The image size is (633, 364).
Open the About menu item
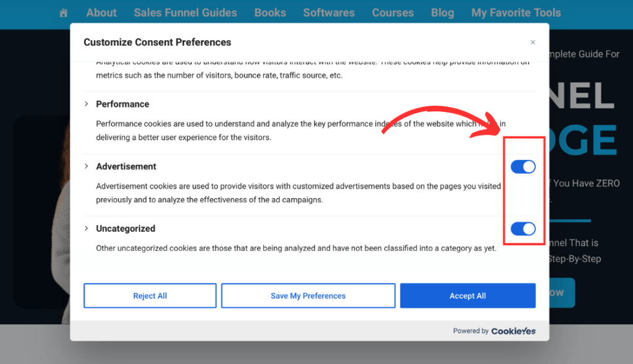(101, 12)
